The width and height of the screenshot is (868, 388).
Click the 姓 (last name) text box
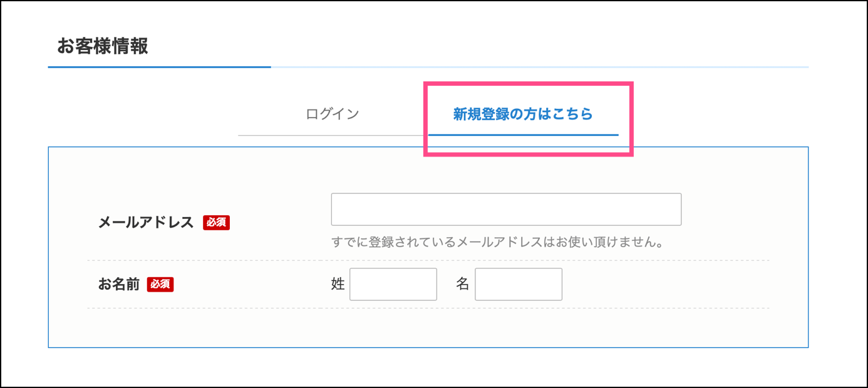pyautogui.click(x=393, y=284)
